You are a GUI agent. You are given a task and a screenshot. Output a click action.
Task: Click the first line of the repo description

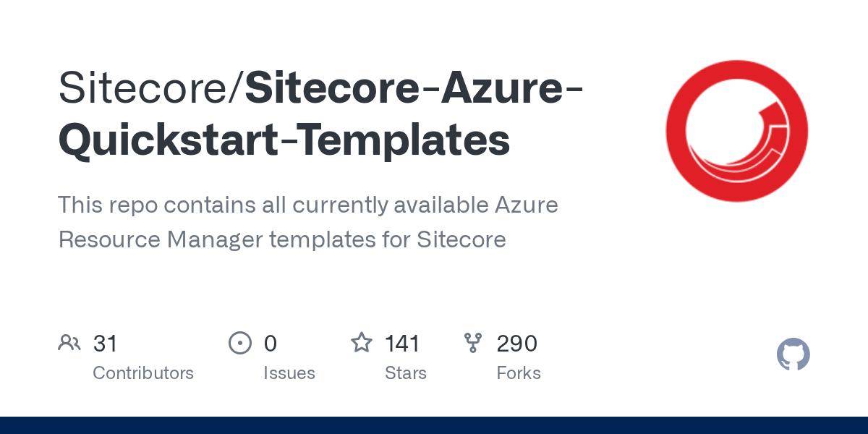307,205
